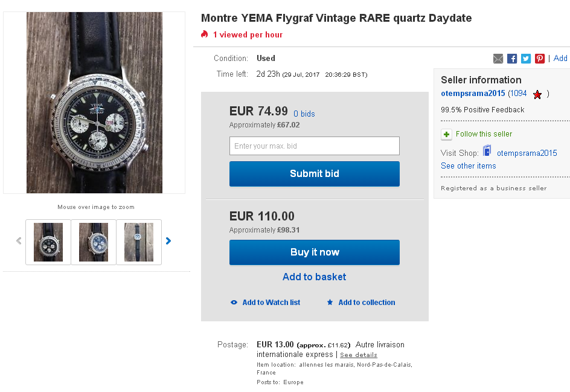Share listing via email icon
Image resolution: width=570 pixels, height=392 pixels.
click(498, 59)
